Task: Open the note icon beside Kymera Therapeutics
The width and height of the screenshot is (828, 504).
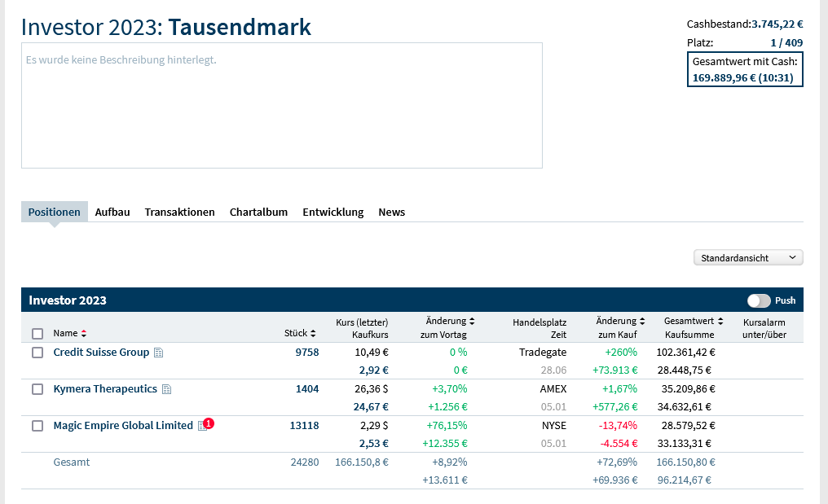Action: tap(166, 390)
